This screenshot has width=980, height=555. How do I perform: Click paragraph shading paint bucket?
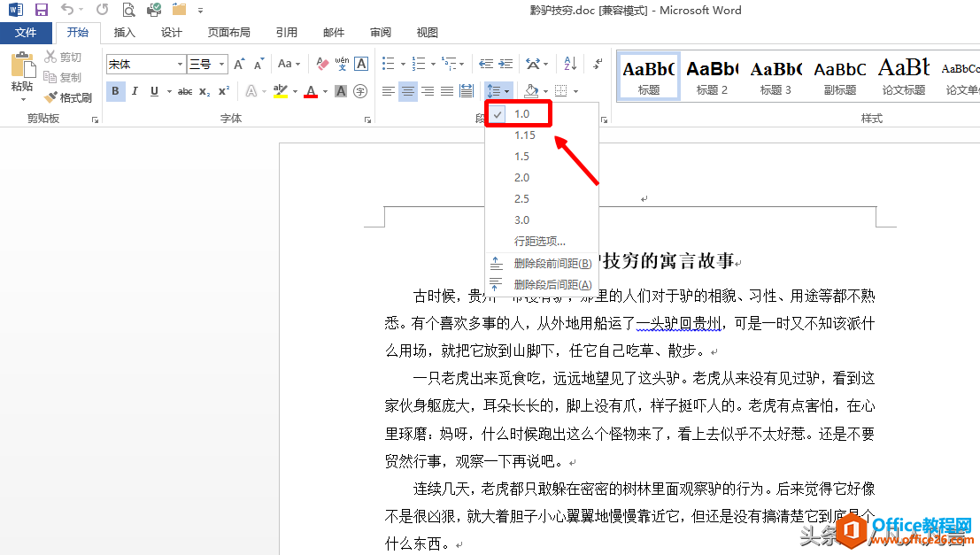pos(531,92)
